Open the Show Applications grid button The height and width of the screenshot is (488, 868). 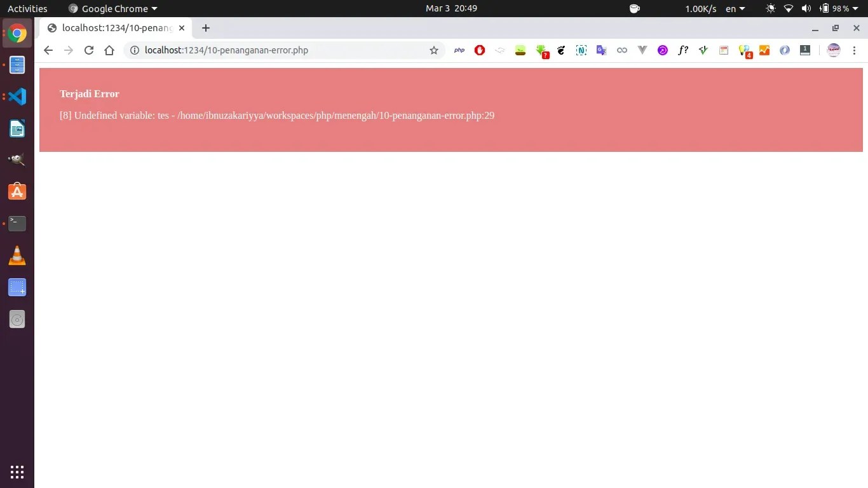coord(17,472)
